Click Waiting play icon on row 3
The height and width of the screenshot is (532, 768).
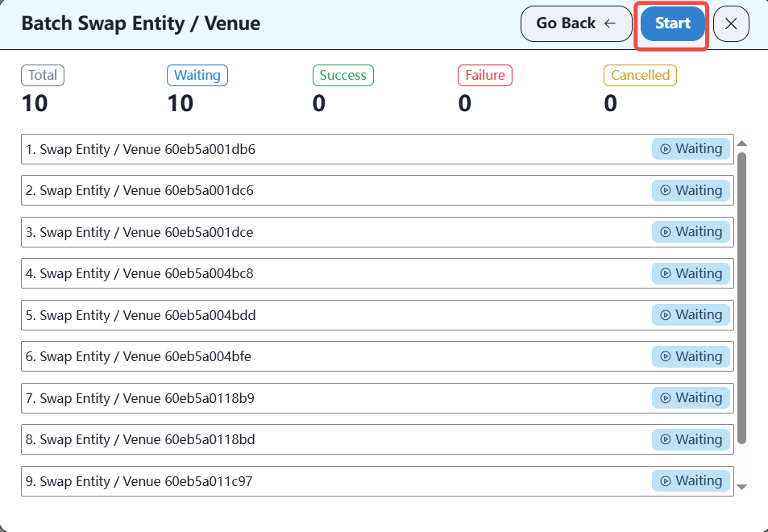click(x=666, y=232)
